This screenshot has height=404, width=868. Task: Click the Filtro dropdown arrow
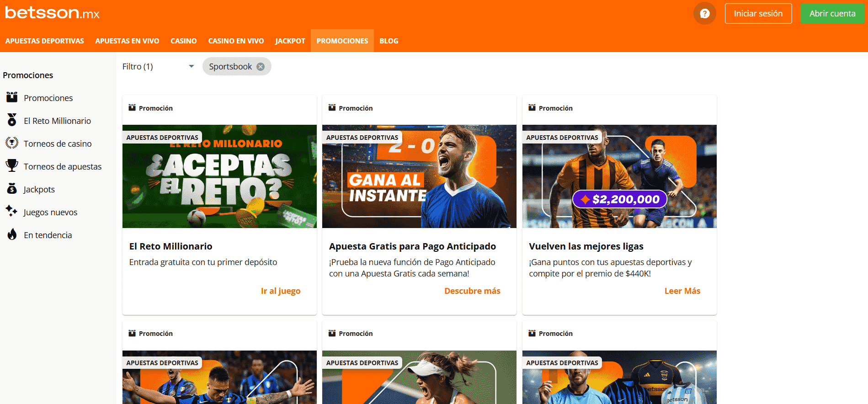click(192, 67)
